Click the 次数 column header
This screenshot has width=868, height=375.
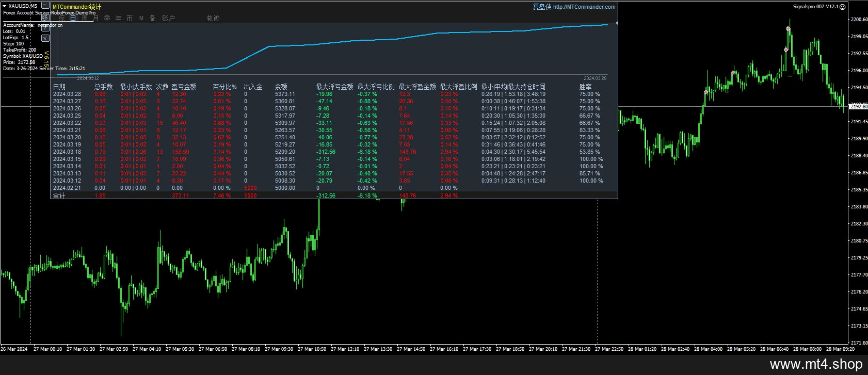[162, 87]
